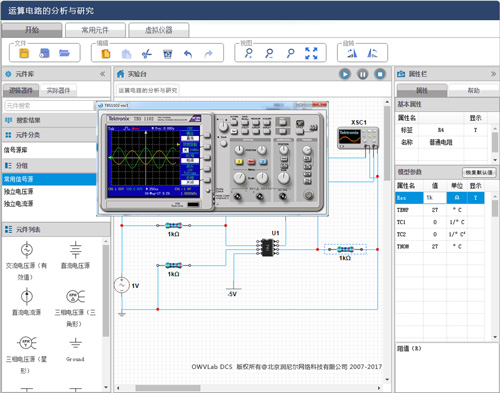Click the component search input field
The image size is (500, 393).
point(49,106)
